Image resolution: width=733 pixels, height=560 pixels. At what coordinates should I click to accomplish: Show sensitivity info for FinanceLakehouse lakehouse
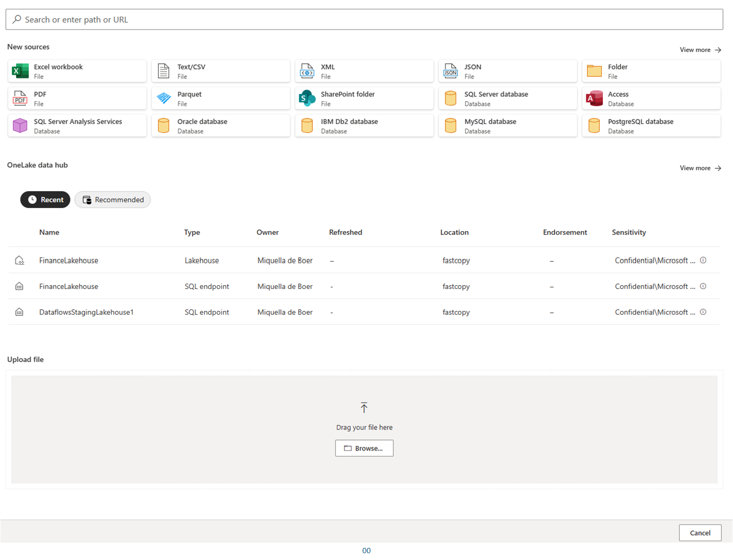point(703,259)
